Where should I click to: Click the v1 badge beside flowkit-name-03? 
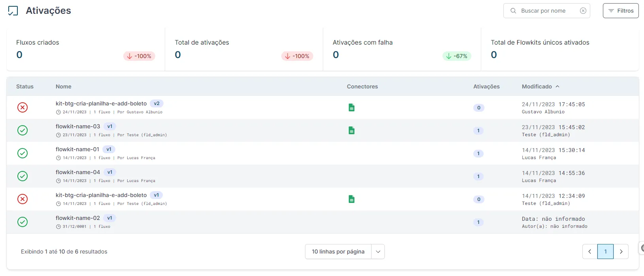click(110, 126)
